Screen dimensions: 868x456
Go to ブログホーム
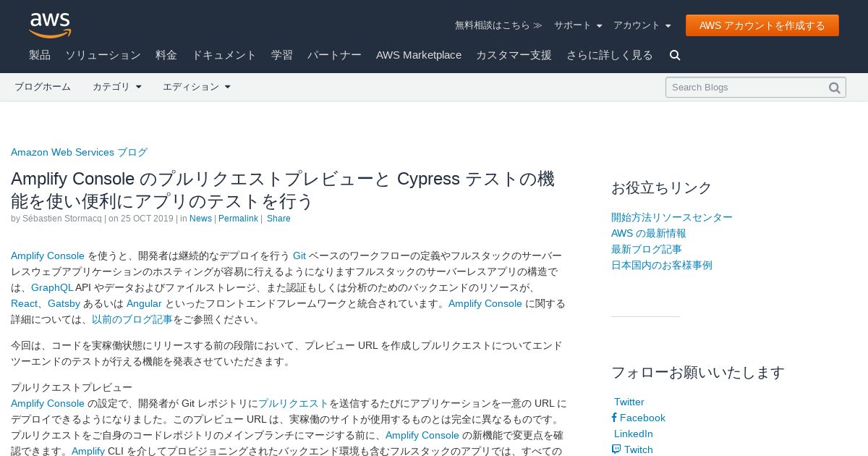tap(43, 87)
